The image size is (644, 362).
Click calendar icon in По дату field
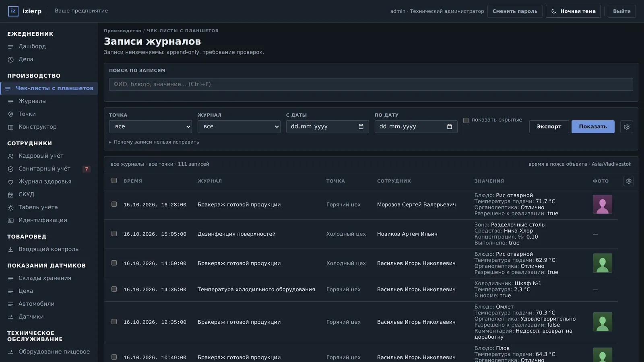pos(450,127)
